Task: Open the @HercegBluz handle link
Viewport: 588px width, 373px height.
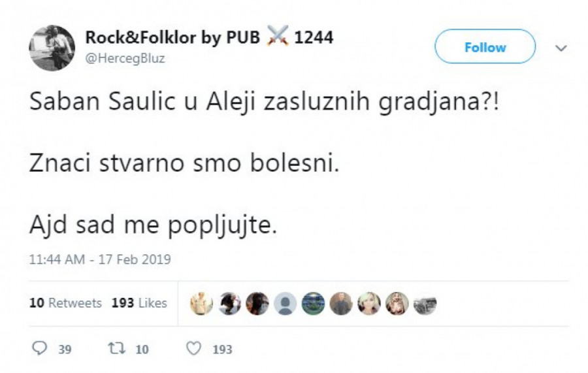Action: (125, 59)
